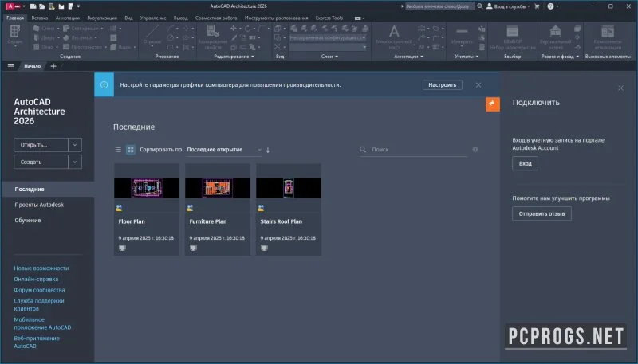Click the title bar search magnifier icon

click(x=480, y=6)
